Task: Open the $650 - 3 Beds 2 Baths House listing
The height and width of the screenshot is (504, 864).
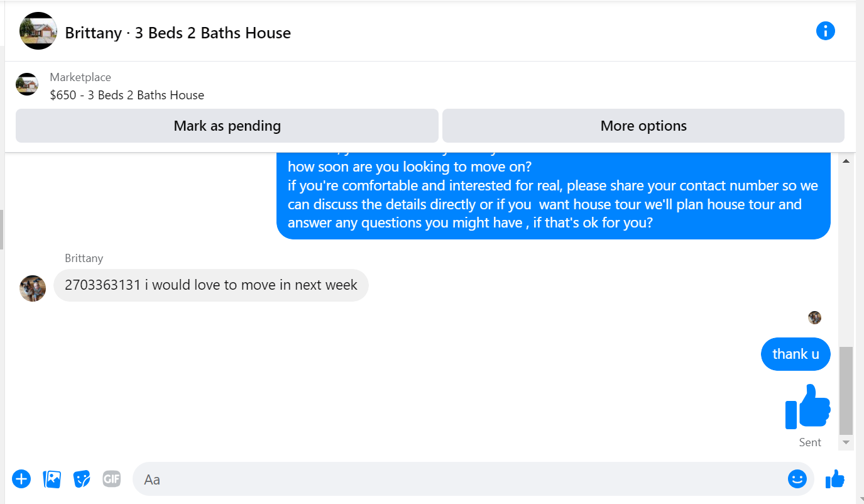Action: click(127, 95)
